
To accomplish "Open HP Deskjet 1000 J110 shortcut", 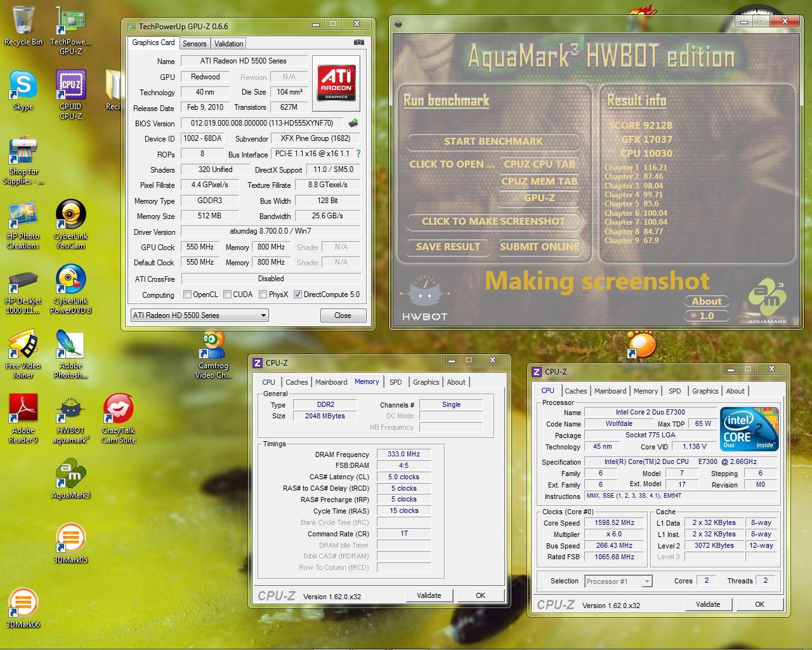I will click(23, 291).
